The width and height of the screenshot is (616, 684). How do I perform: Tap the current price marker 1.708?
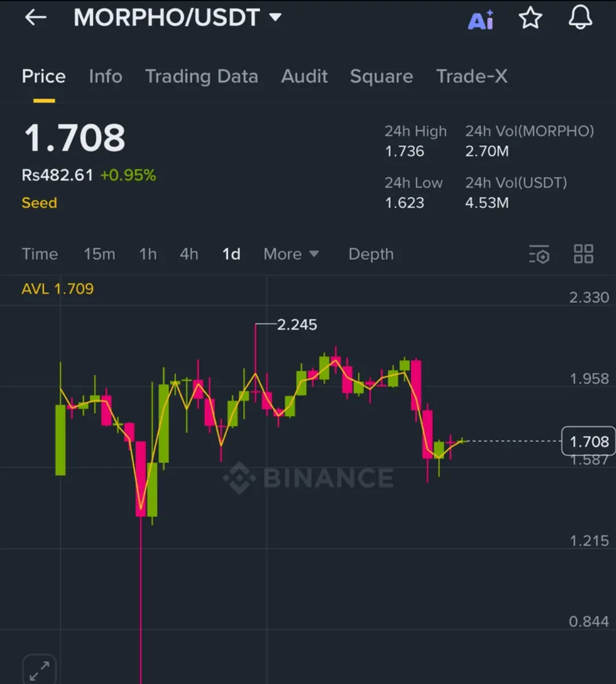[589, 441]
